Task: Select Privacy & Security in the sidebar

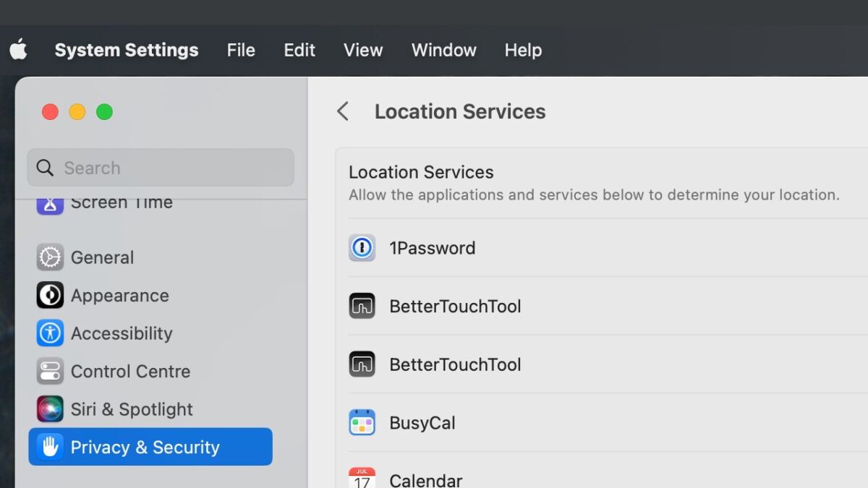Action: [150, 447]
